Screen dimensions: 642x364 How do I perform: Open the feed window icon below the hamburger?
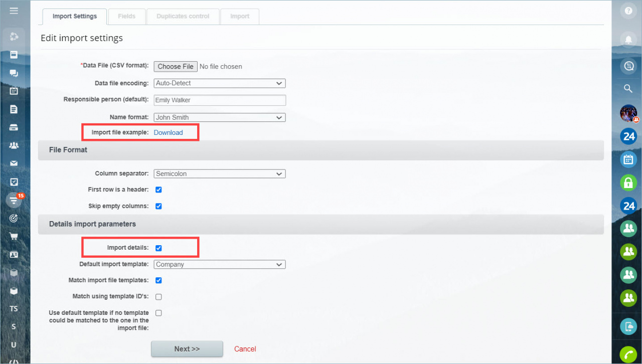point(14,55)
